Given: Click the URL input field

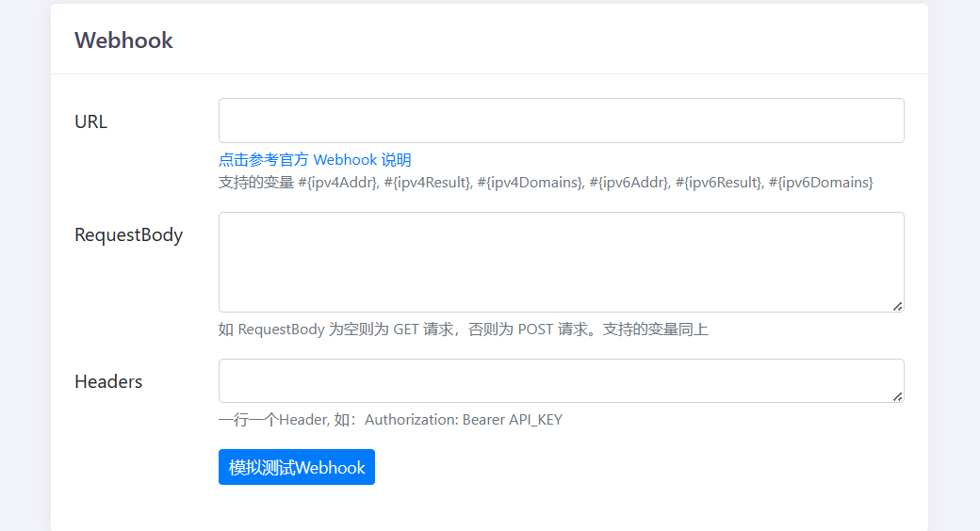Looking at the screenshot, I should click(x=561, y=121).
